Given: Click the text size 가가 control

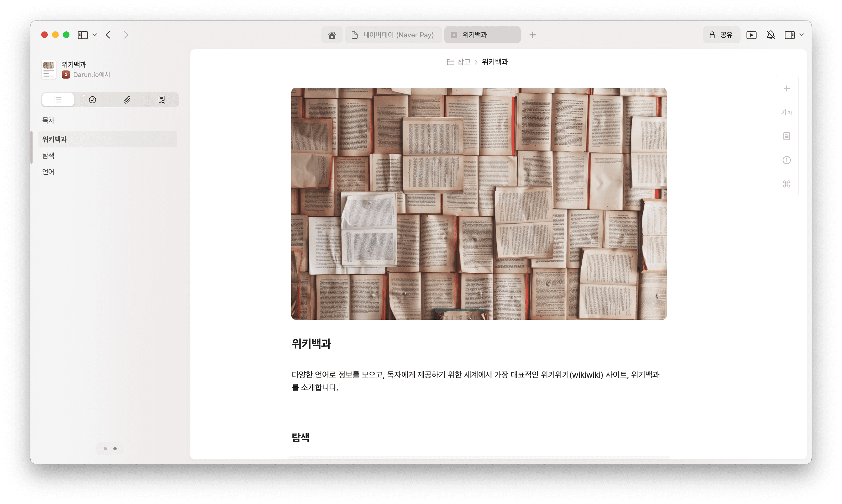Looking at the screenshot, I should click(x=787, y=112).
